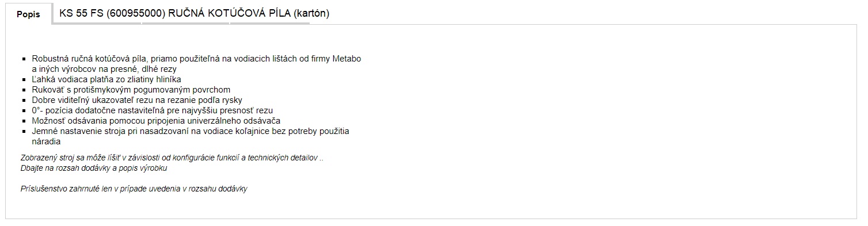Click the 'Robustná ručná kotúčová píla' description line
This screenshot has height=226, width=868.
196,59
